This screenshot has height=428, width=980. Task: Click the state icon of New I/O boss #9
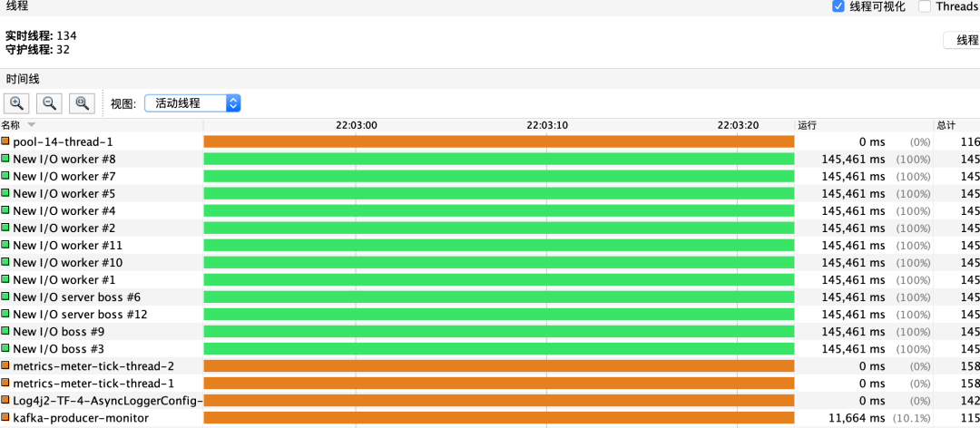tap(5, 331)
